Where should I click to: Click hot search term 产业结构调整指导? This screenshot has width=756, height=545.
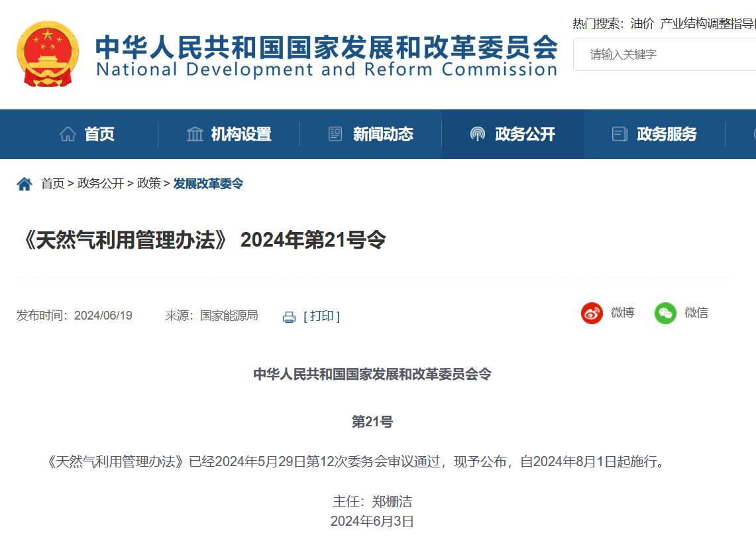coord(708,24)
